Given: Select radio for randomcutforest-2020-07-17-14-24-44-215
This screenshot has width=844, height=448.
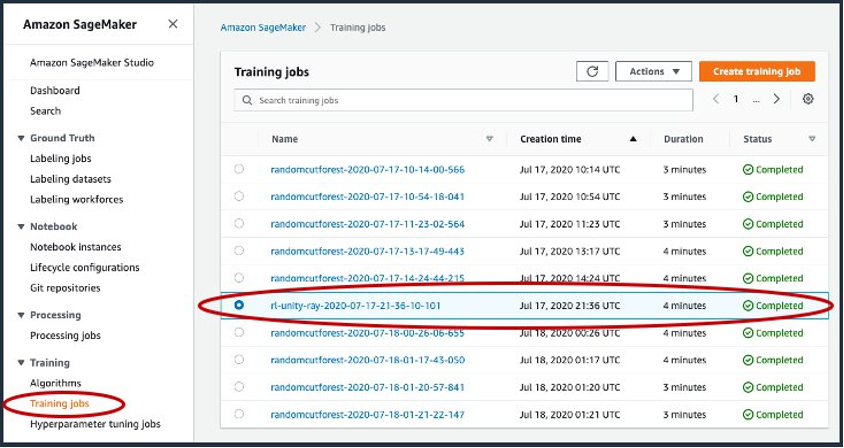Looking at the screenshot, I should (239, 278).
